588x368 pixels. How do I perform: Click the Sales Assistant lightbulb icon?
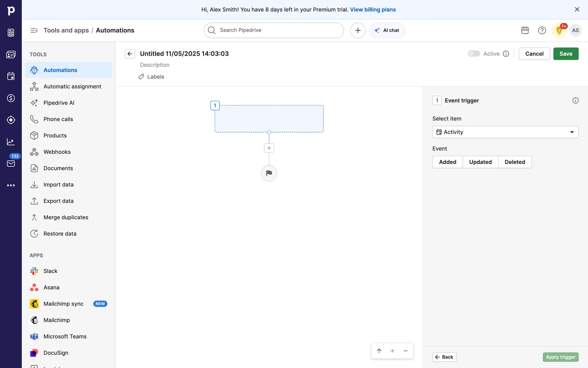(x=559, y=30)
